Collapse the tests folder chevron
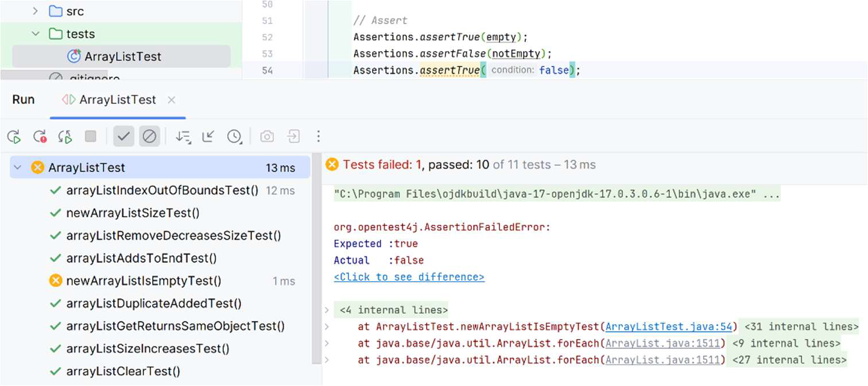 [x=35, y=34]
